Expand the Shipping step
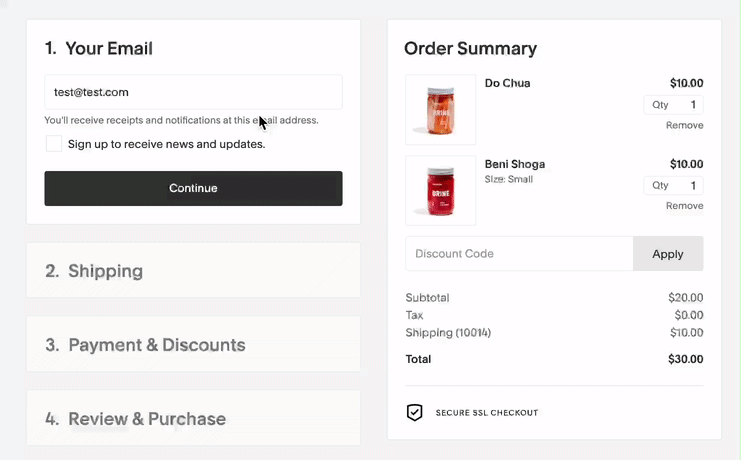Viewport: 741px width, 460px height. (193, 270)
